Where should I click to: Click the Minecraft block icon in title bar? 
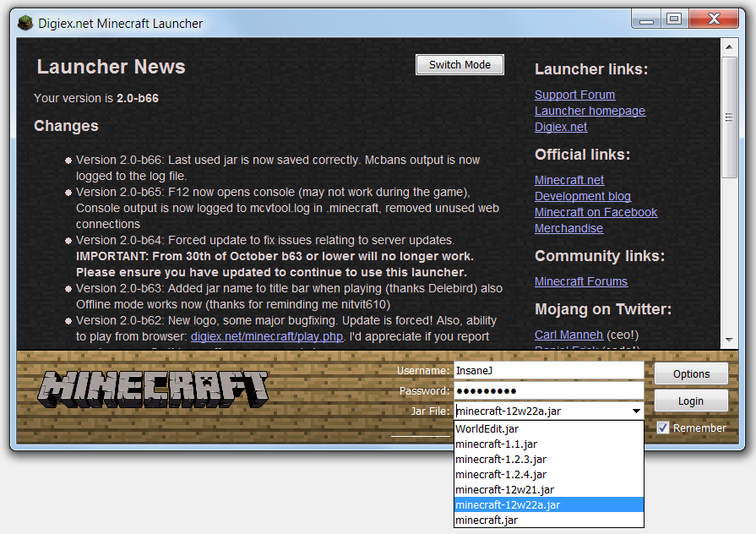(26, 23)
